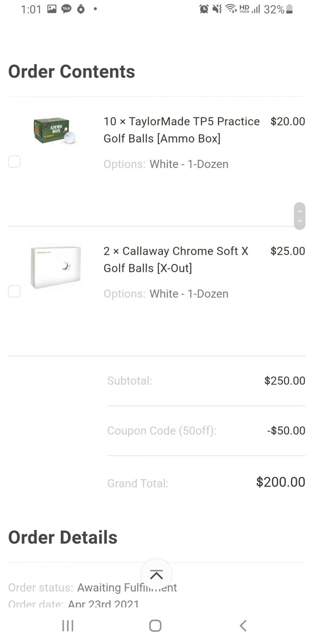Check the TaylorMade TP5 item checkbox

click(14, 162)
